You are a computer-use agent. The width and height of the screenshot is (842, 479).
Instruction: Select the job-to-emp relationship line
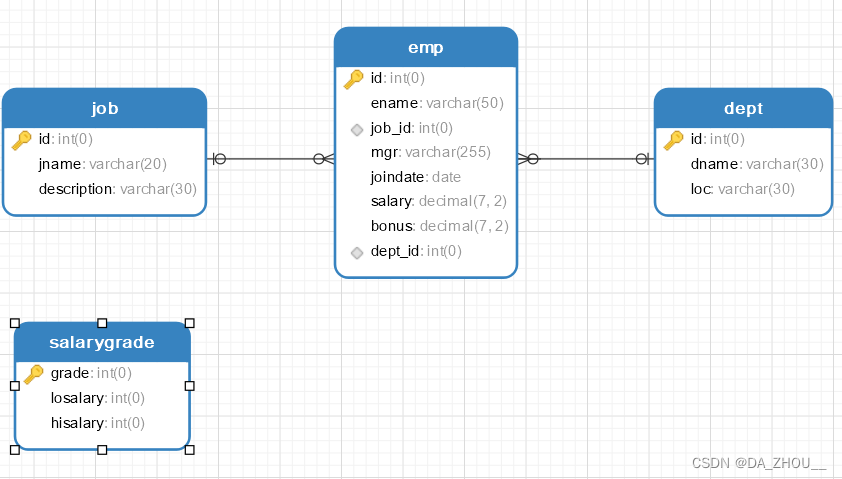[270, 159]
